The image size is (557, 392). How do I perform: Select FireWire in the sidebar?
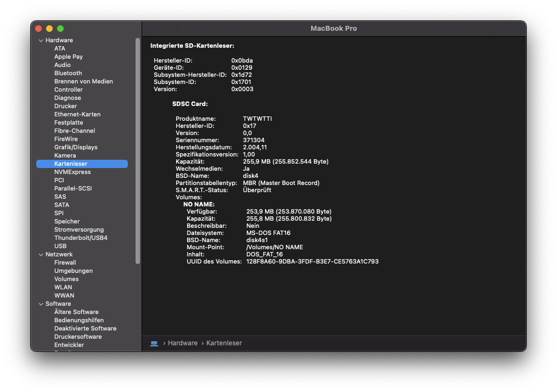[66, 139]
